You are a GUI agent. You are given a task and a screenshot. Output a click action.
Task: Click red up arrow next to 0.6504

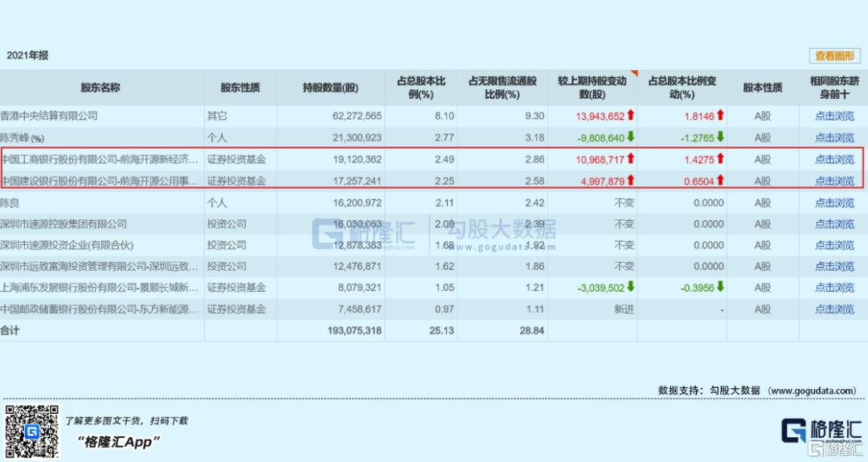[x=720, y=180]
